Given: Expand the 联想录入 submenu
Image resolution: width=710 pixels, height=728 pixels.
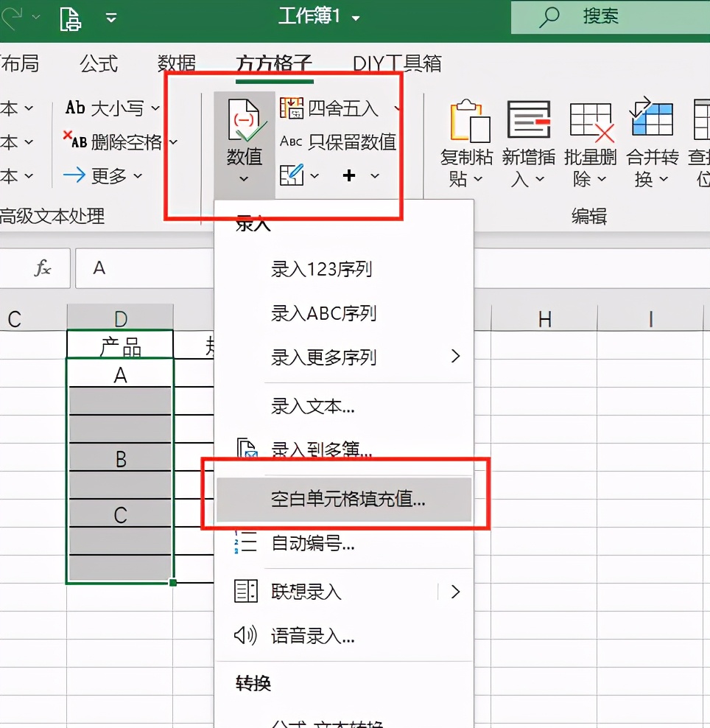Looking at the screenshot, I should tap(455, 592).
